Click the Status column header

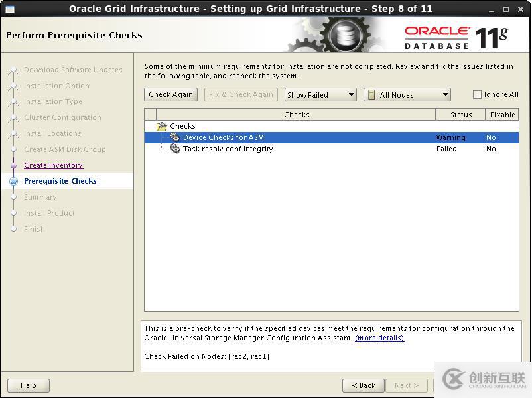[461, 115]
